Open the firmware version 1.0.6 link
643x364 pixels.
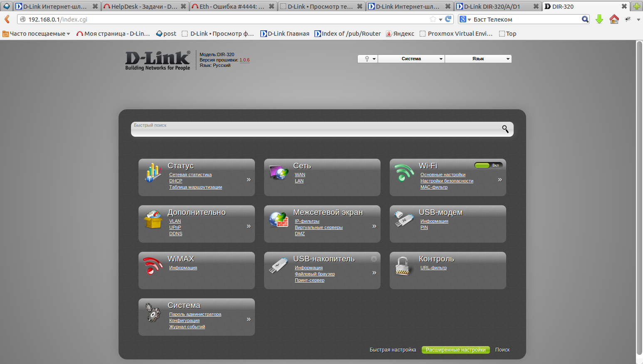click(x=245, y=60)
